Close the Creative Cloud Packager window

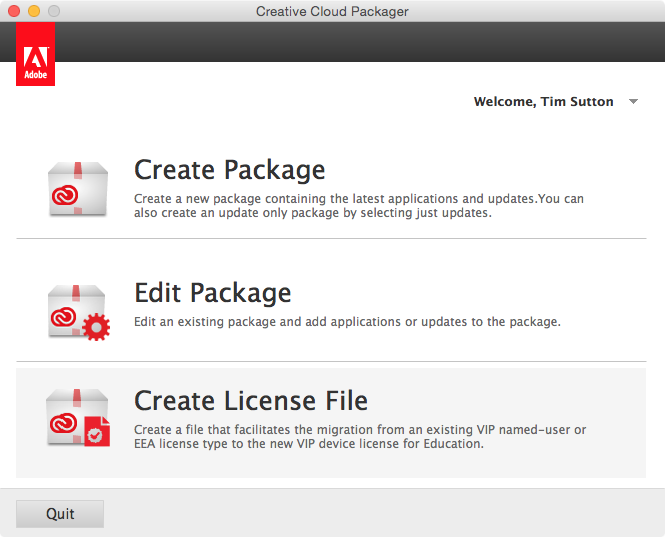(x=14, y=11)
